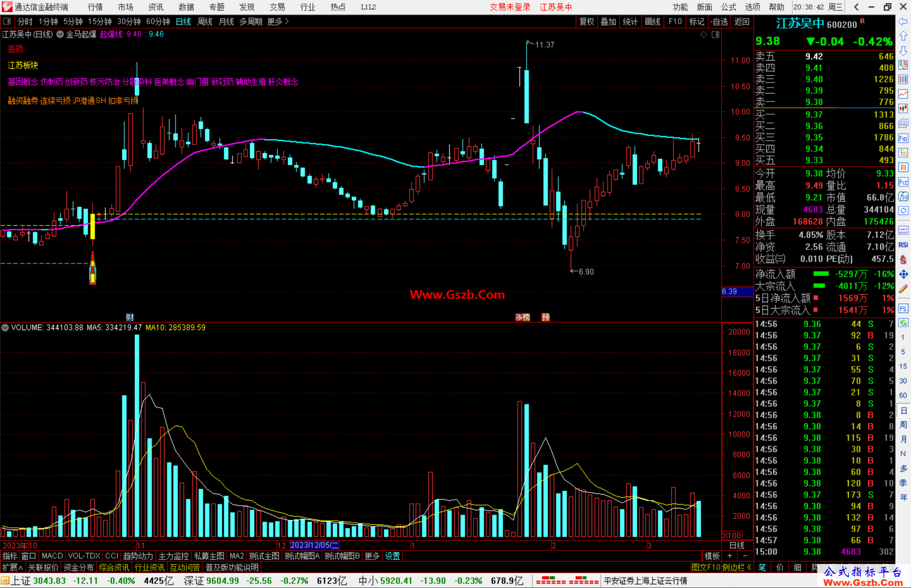
Task: Toggle the panel icon left of 分时
Action: [x=7, y=21]
